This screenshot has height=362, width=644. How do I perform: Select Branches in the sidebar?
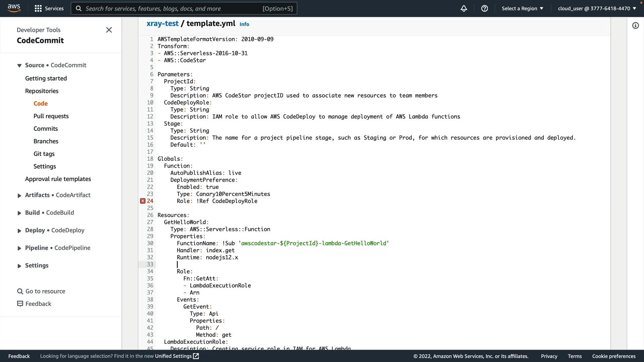click(x=46, y=141)
